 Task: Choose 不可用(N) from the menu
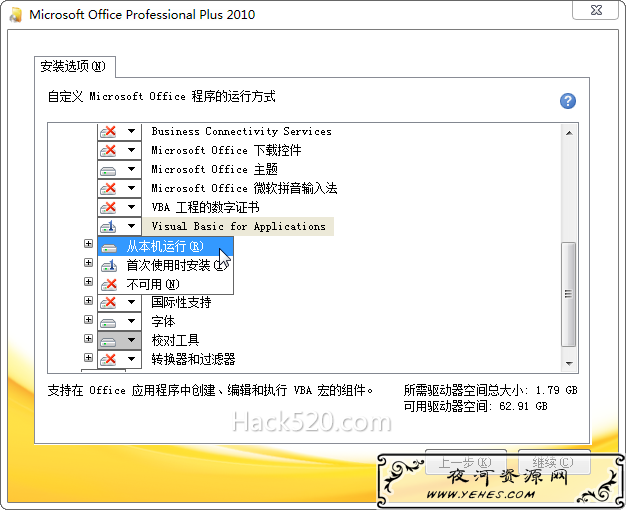(x=165, y=284)
